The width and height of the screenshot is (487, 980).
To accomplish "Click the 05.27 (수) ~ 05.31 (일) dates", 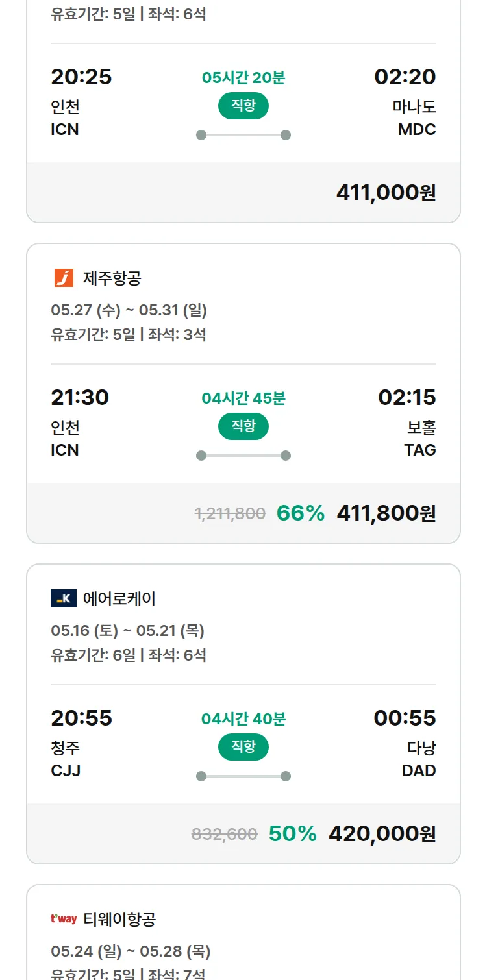I will point(129,310).
